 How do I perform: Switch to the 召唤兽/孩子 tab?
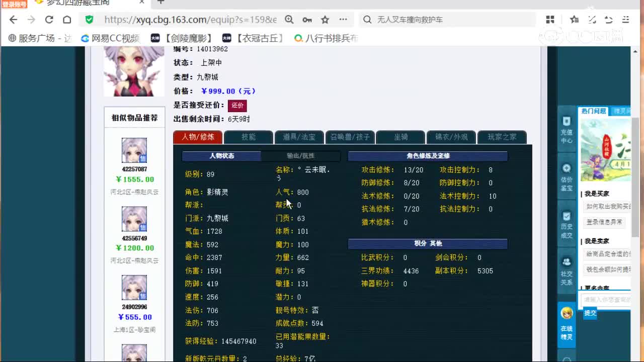coord(350,137)
